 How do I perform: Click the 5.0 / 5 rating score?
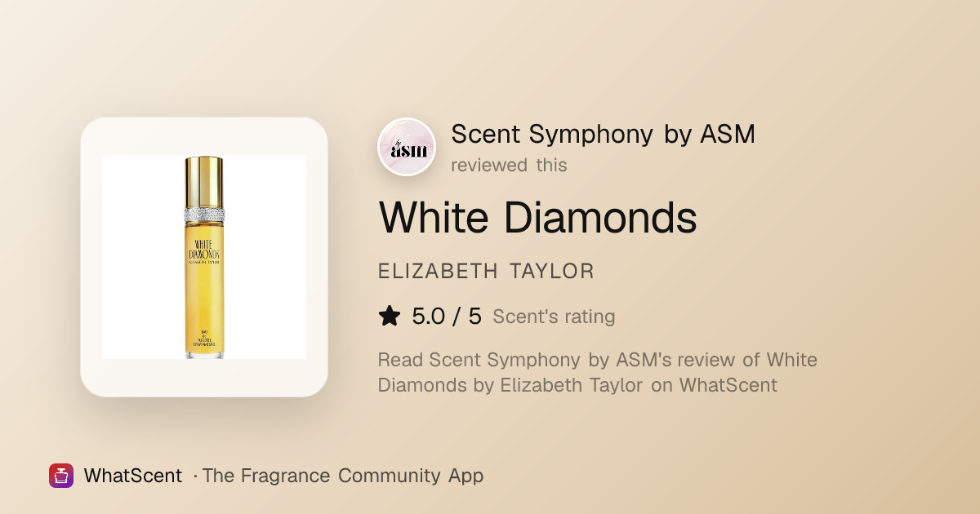click(x=447, y=317)
